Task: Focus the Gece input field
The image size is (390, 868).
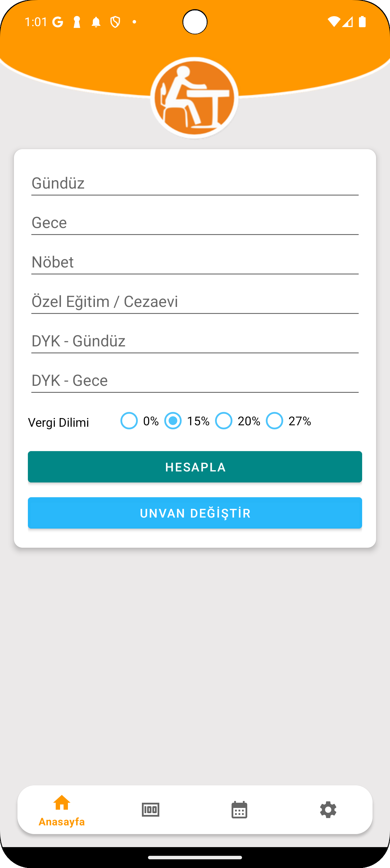Action: pos(195,223)
